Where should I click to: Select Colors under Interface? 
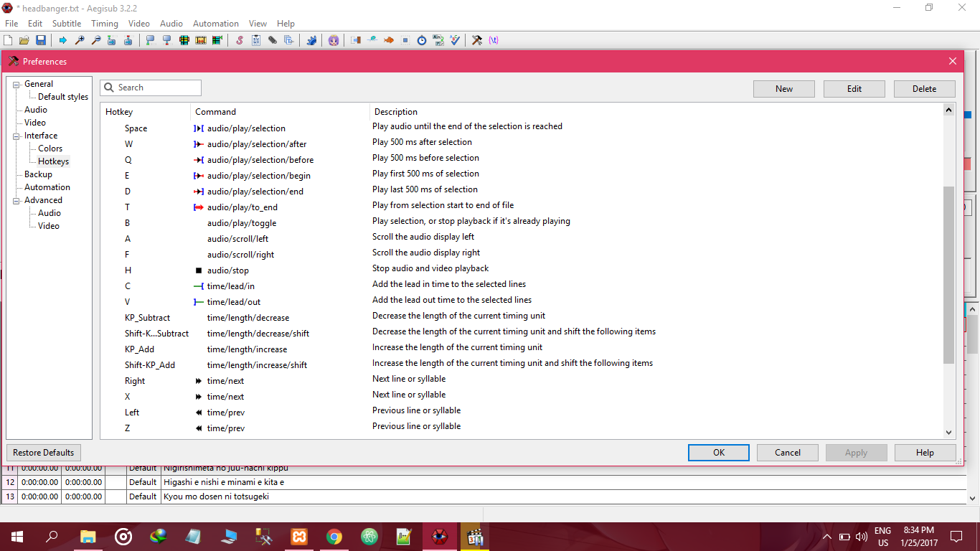click(x=50, y=149)
